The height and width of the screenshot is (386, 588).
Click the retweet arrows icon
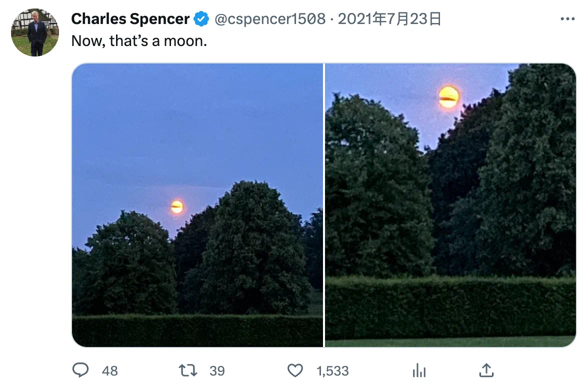point(188,370)
